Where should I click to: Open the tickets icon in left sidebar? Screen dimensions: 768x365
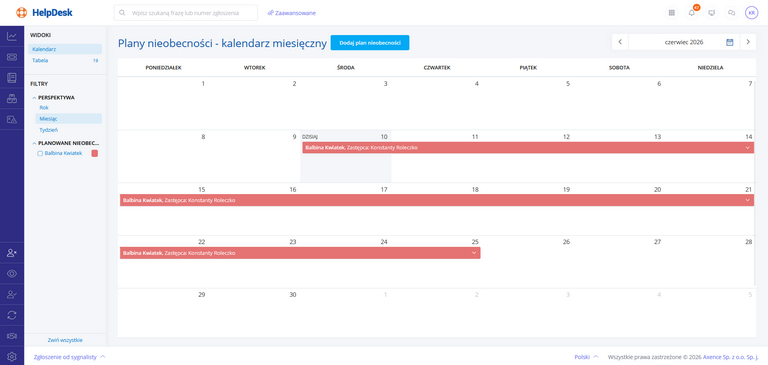[12, 57]
